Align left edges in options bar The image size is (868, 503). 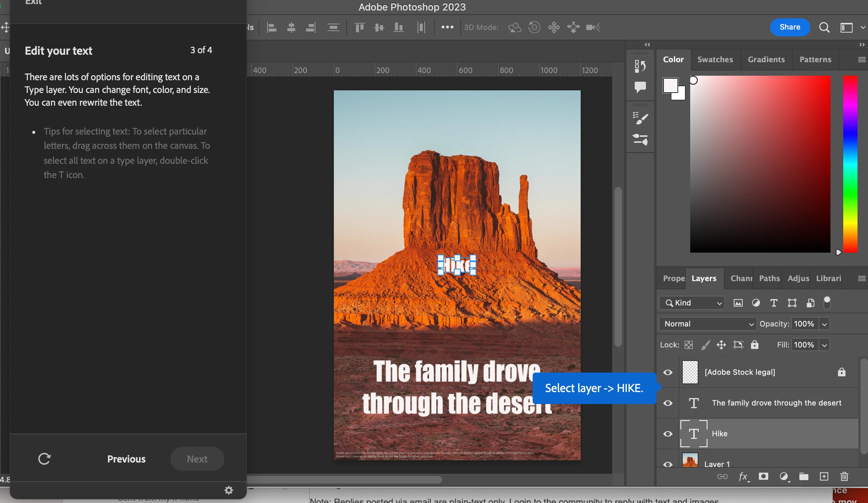pos(272,27)
